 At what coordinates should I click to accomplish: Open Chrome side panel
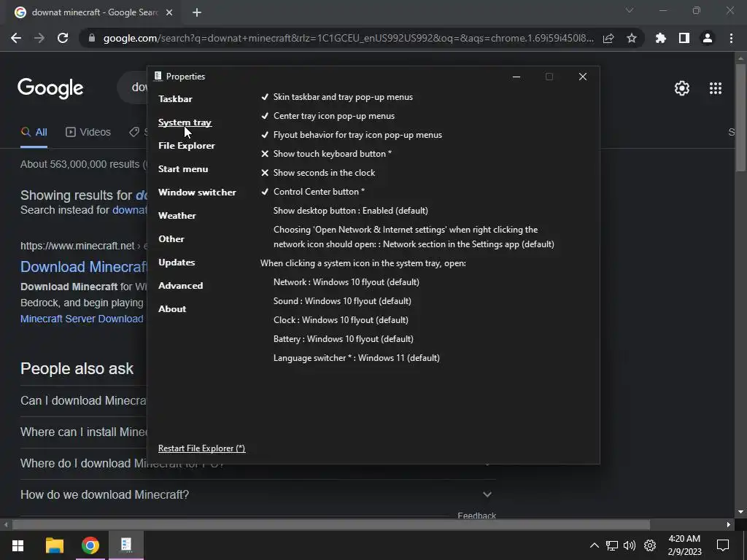click(x=684, y=38)
